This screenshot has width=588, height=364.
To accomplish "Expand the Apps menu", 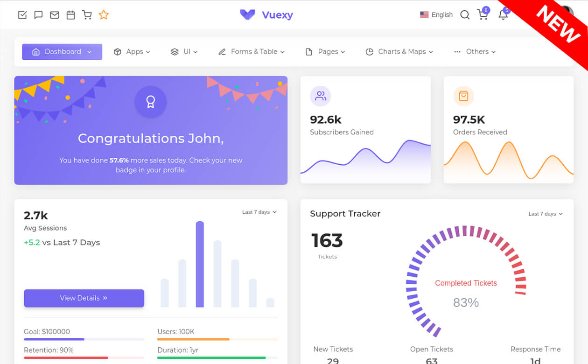I will click(x=132, y=52).
